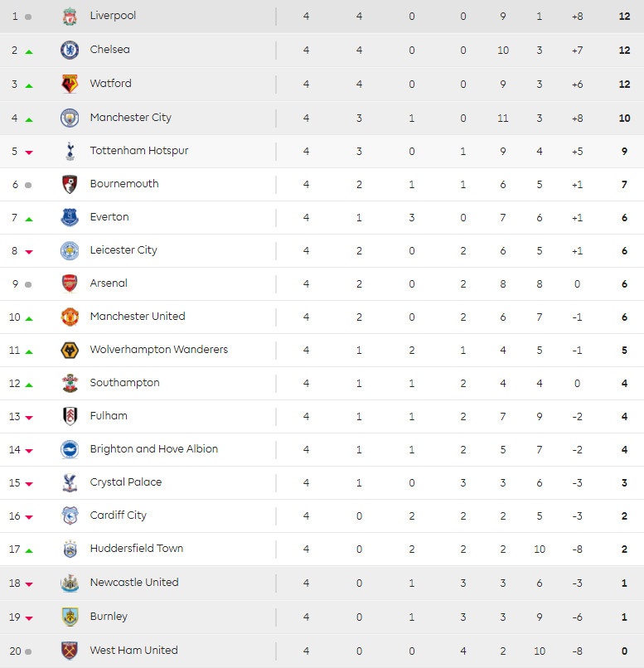
Task: Click Tottenham's red down-arrow position indicator
Action: [x=29, y=152]
